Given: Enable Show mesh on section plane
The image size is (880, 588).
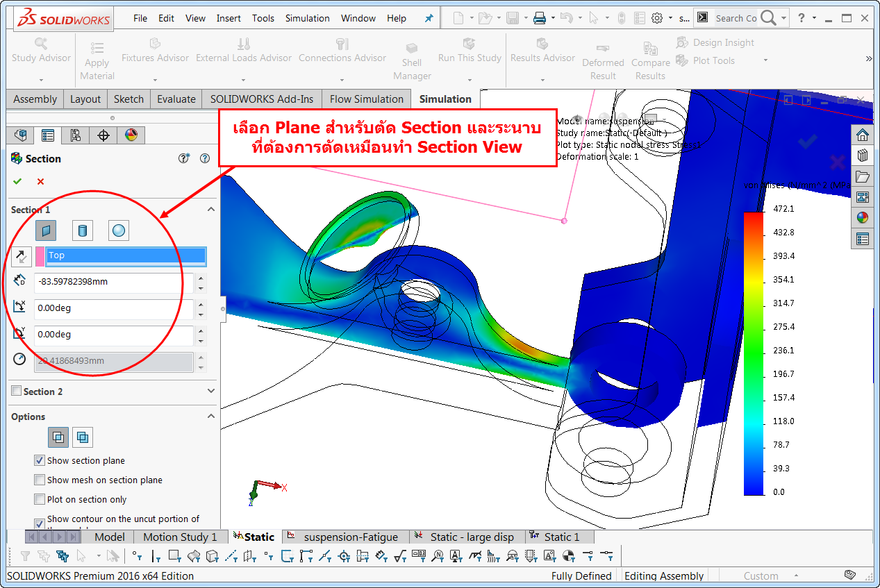Looking at the screenshot, I should coord(40,480).
